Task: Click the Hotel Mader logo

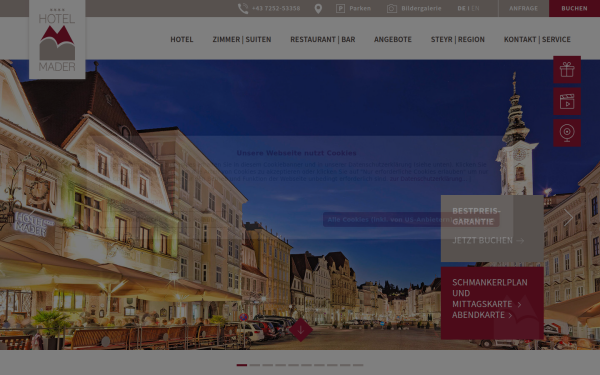Action: (57, 39)
